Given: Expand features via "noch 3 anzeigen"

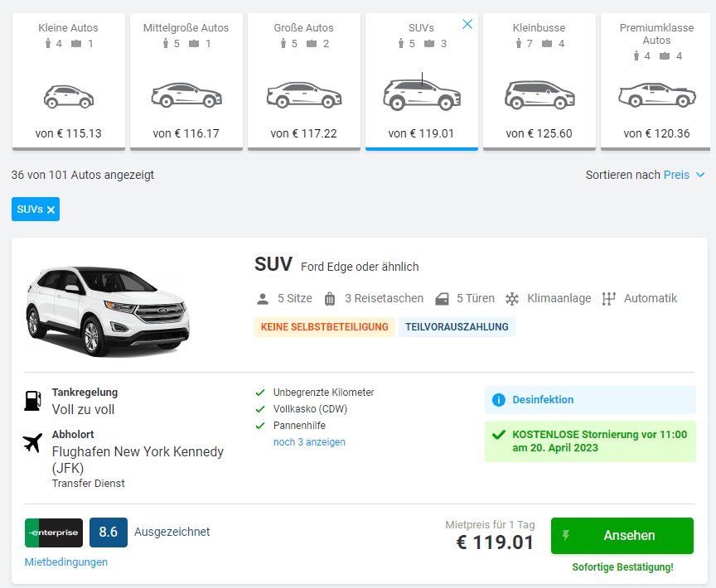Looking at the screenshot, I should (309, 442).
